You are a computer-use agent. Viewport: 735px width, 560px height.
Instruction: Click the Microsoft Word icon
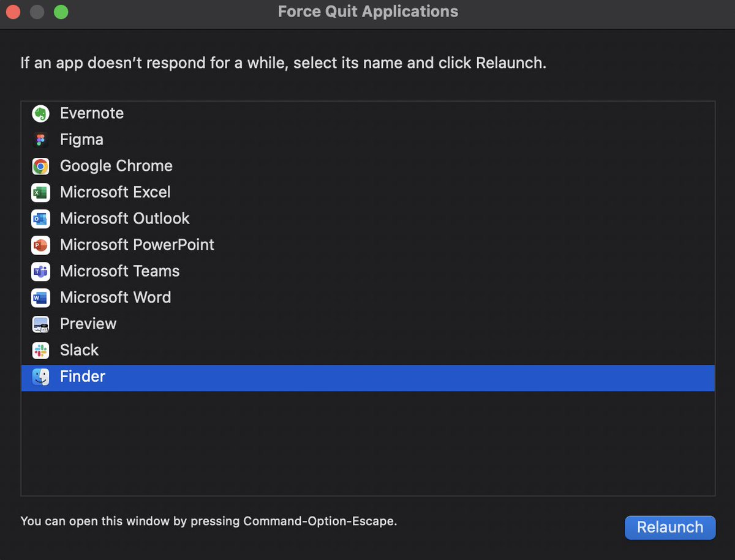point(40,297)
